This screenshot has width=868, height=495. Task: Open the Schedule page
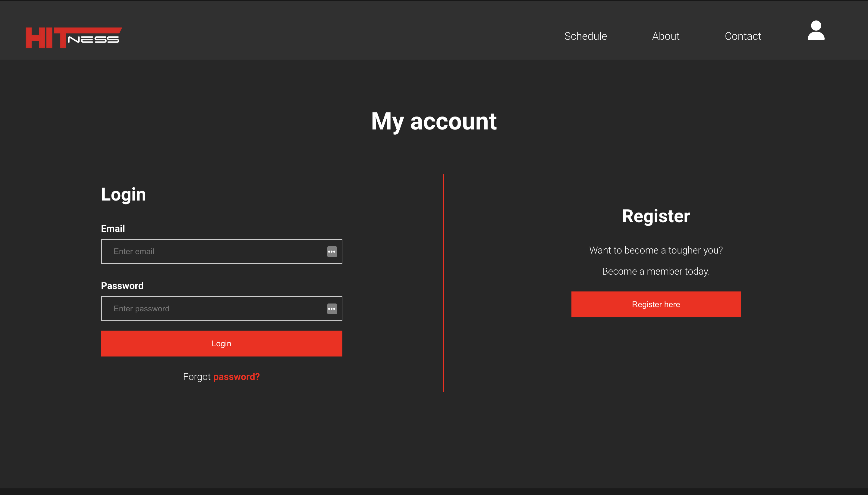click(x=585, y=36)
